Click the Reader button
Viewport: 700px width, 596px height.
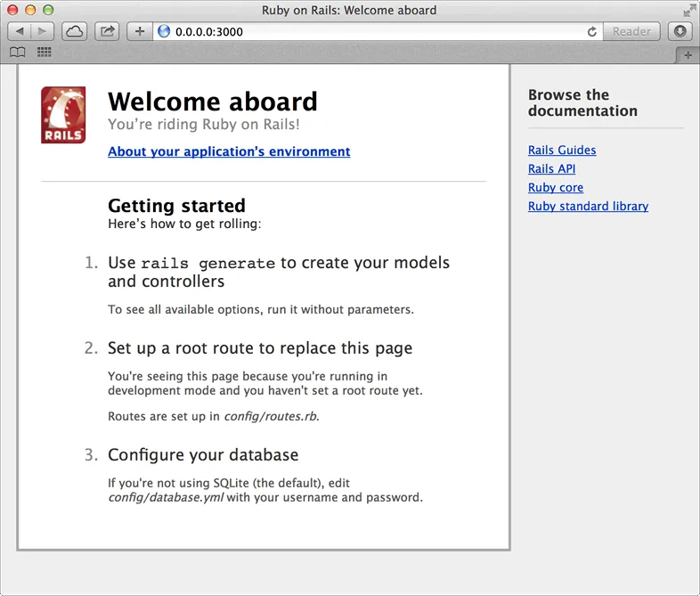tap(631, 31)
